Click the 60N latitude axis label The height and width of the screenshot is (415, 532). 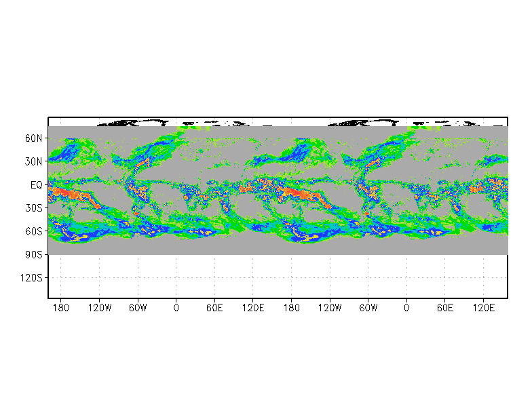[34, 138]
